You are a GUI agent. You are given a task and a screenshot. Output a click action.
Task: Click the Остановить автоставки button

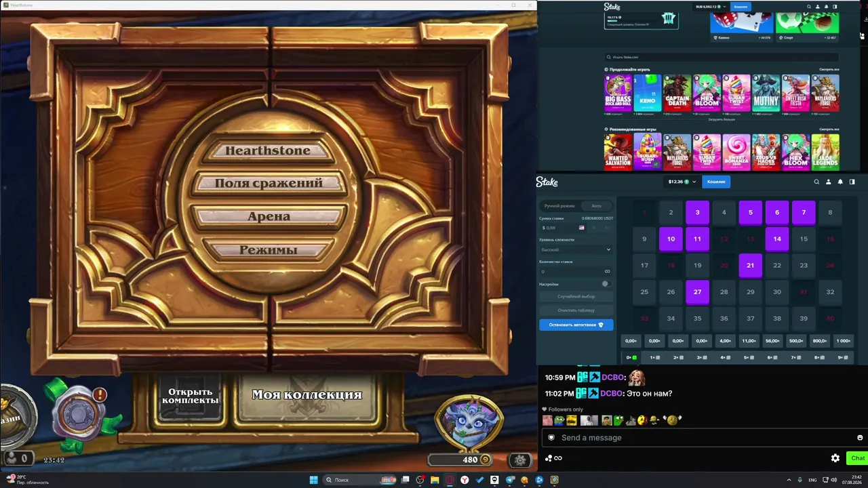[x=576, y=325]
